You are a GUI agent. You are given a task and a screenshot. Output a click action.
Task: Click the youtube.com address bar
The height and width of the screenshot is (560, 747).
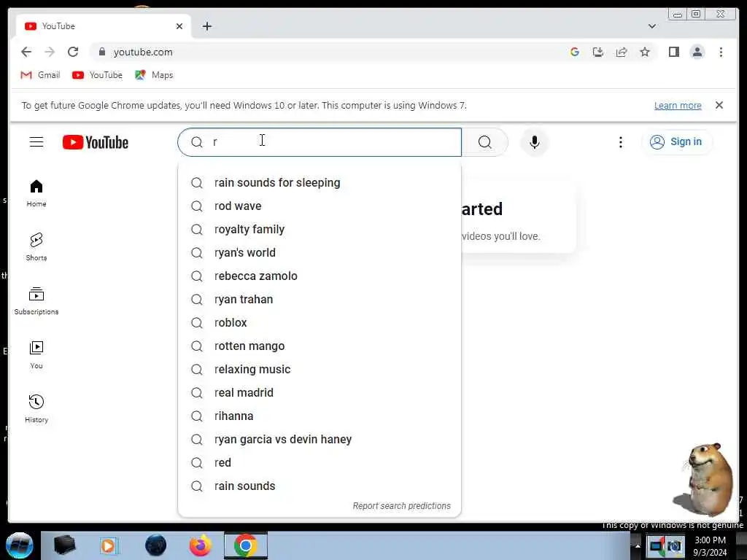pyautogui.click(x=329, y=52)
